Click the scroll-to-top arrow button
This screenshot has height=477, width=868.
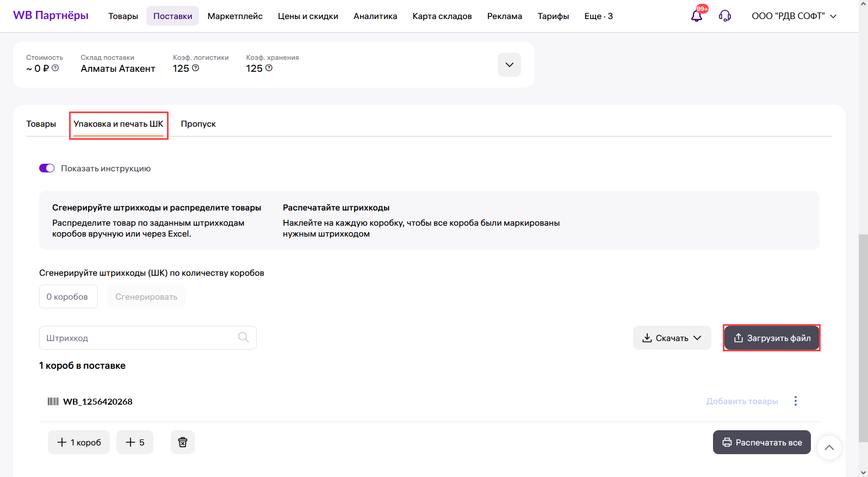tap(829, 448)
